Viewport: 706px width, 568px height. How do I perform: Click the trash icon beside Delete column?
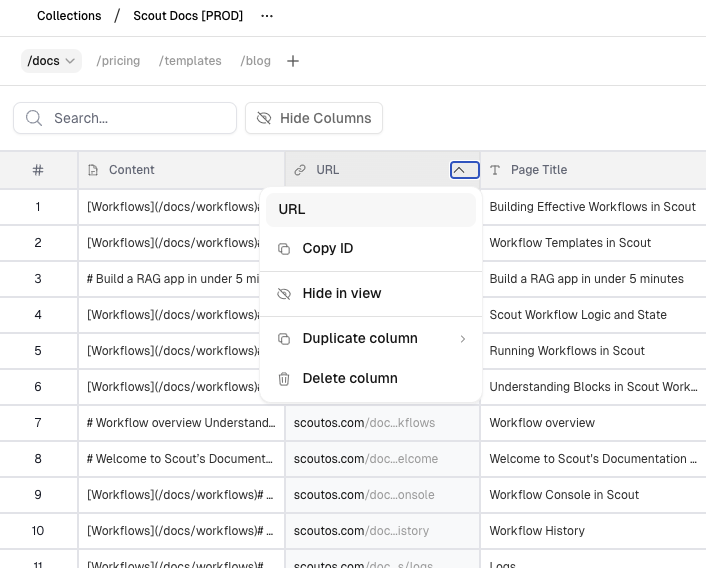point(284,378)
